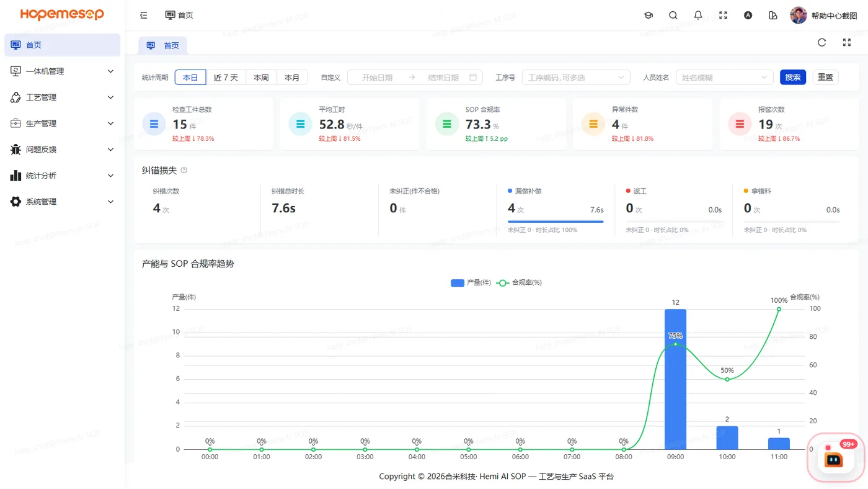Open the 人员姓名 dropdown
The height and width of the screenshot is (489, 868).
[x=725, y=78]
